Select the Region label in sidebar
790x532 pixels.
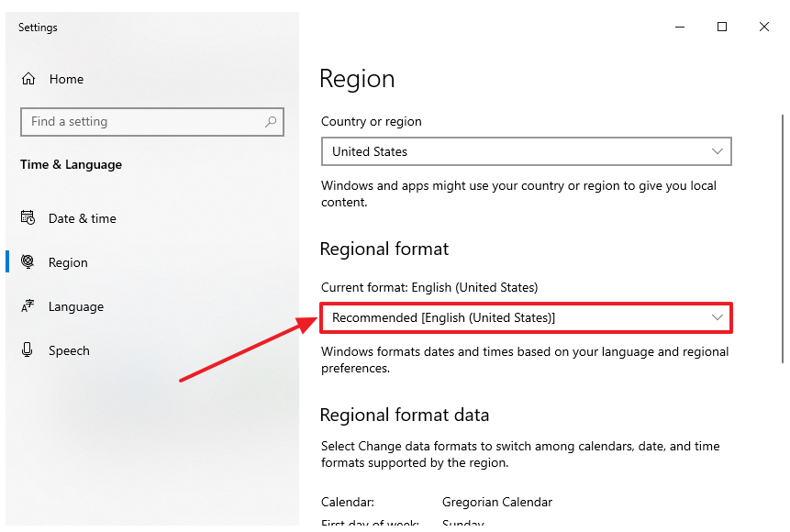coord(68,262)
